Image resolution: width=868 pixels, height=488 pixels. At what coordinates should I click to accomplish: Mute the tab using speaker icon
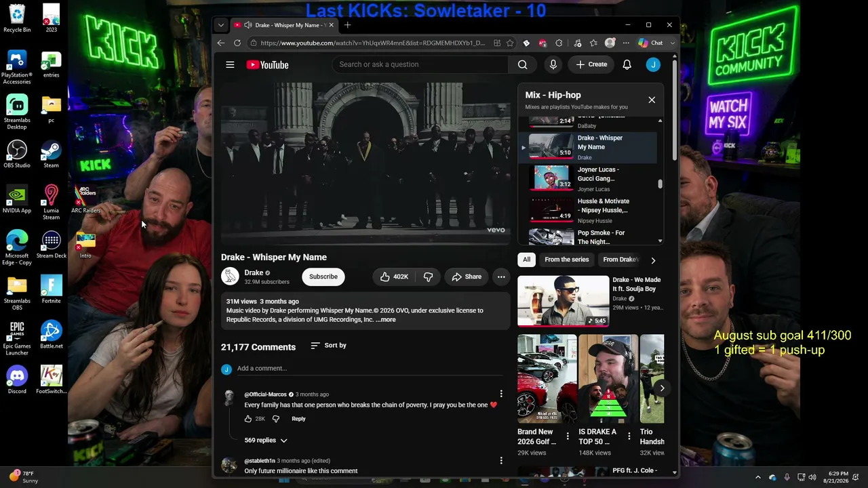point(248,25)
